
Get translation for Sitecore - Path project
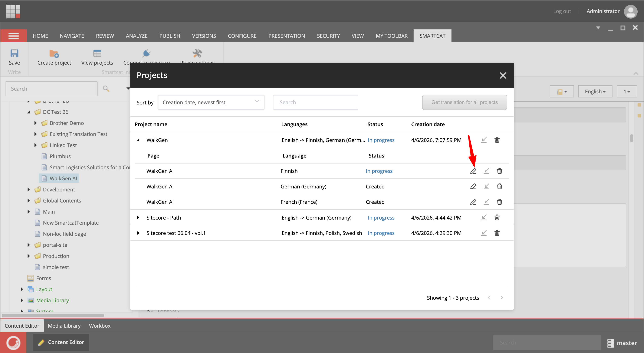pos(484,217)
